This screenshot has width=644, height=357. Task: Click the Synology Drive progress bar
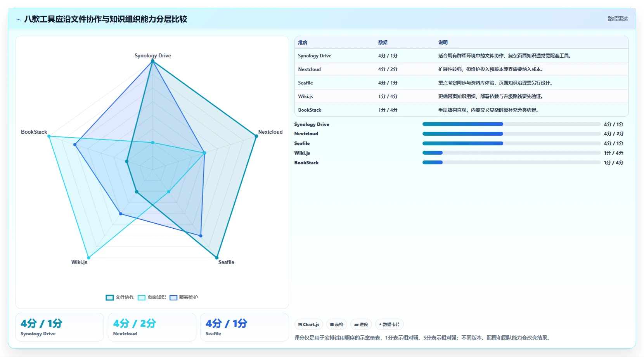(511, 124)
